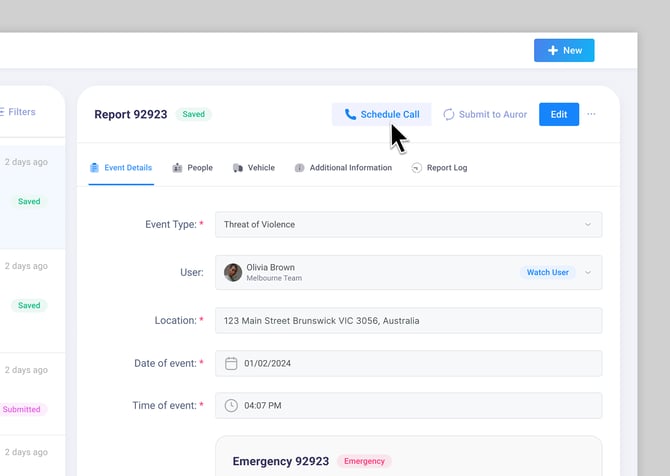Click Submit to Auror
Image resolution: width=670 pixels, height=476 pixels.
485,115
